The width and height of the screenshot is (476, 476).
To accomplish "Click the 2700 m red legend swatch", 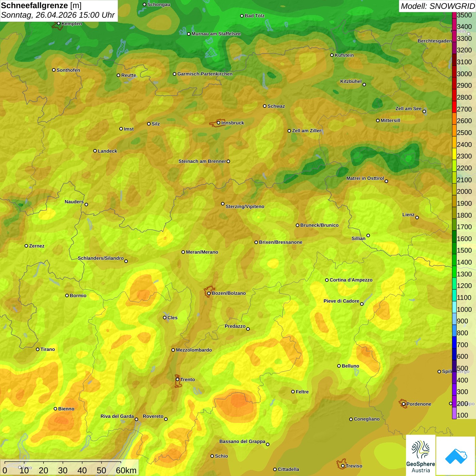I will (x=454, y=107).
